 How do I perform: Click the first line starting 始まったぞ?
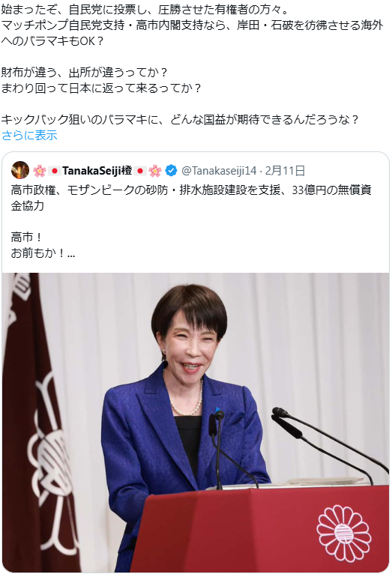(x=145, y=9)
